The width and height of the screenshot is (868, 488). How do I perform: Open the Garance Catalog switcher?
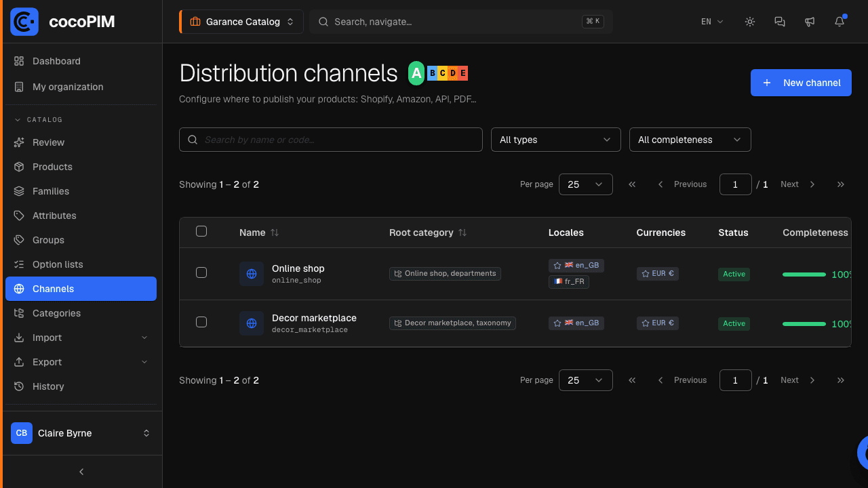click(241, 22)
